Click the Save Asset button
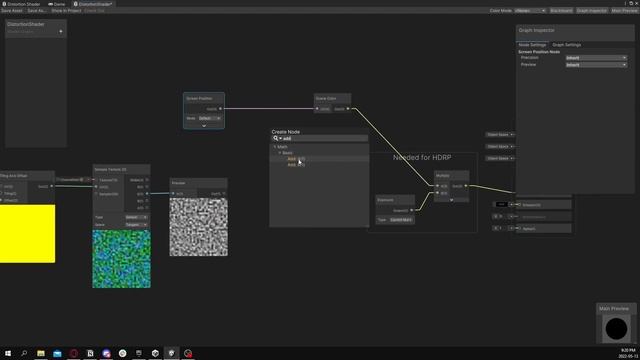This screenshot has height=360, width=640. (12, 11)
